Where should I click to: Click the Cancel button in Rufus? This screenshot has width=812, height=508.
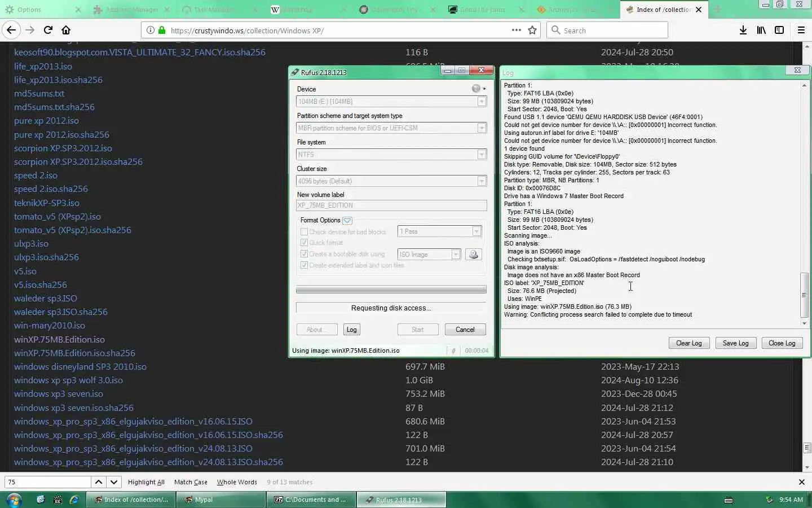[465, 330]
